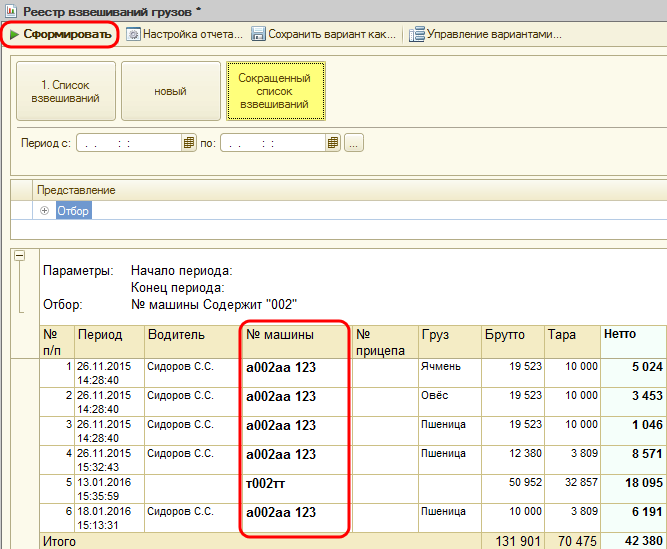Click the Сохранить вариант как floppy icon

click(x=258, y=34)
